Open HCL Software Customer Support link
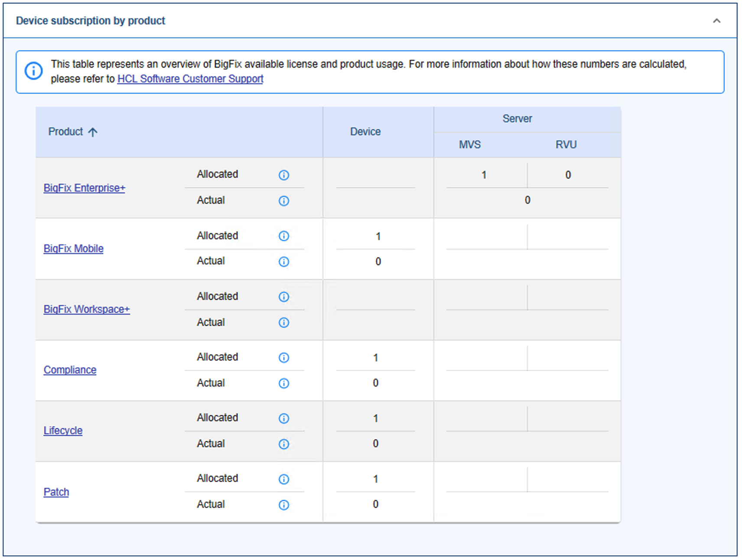The image size is (742, 560). point(190,79)
